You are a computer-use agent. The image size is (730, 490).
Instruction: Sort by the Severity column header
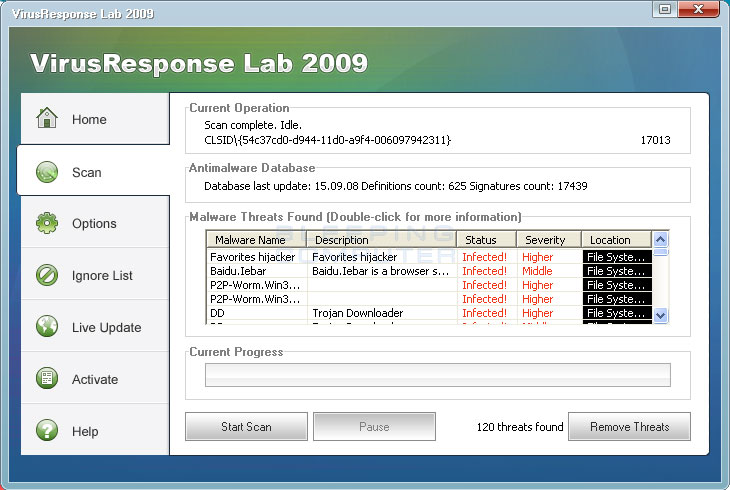tap(548, 240)
